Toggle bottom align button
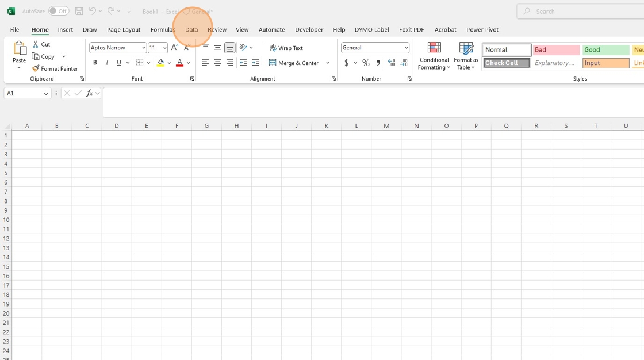The image size is (644, 360). [x=229, y=48]
